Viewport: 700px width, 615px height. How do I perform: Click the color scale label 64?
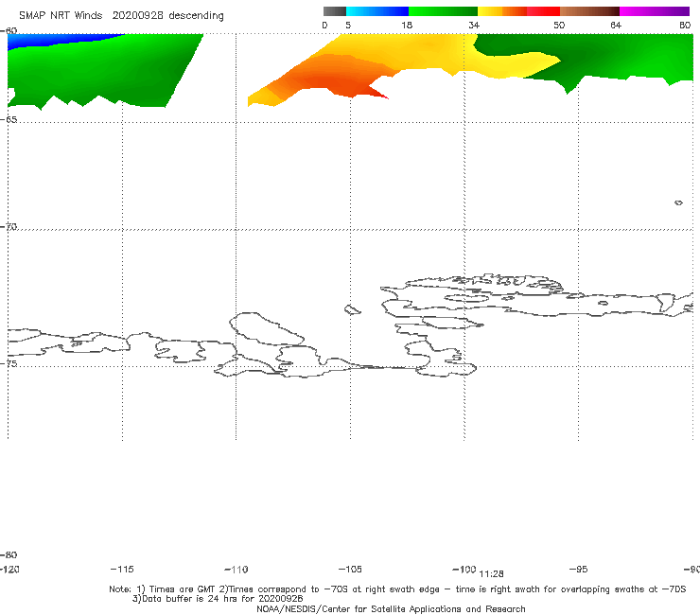(616, 25)
